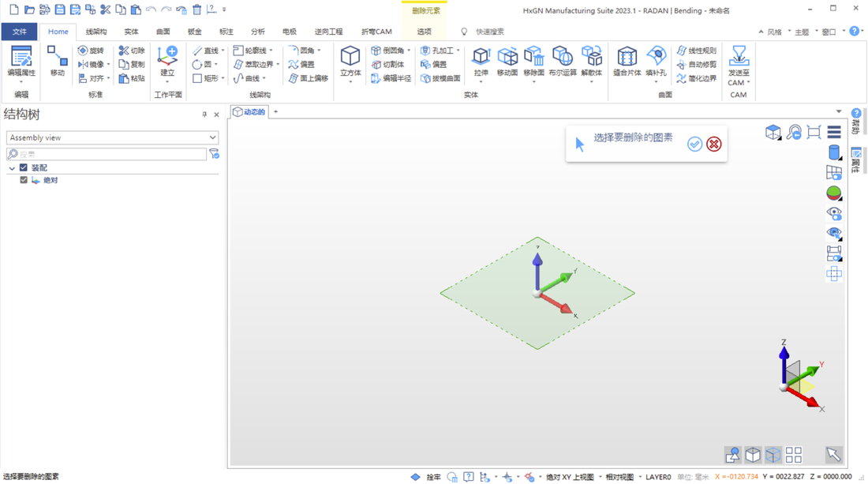Cancel deletion with red X button
Screen dimensions: 868x484
coord(714,144)
